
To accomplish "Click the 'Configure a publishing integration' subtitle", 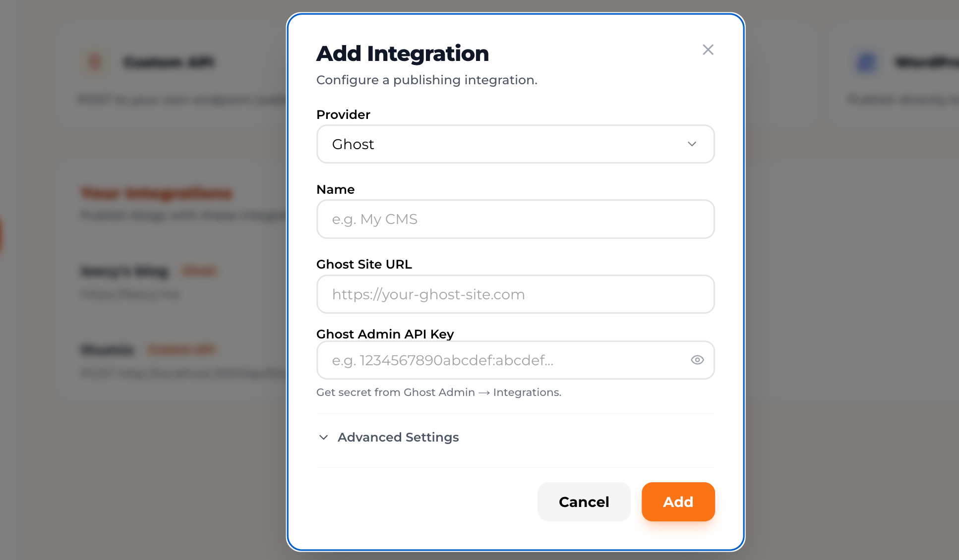I will [x=426, y=80].
